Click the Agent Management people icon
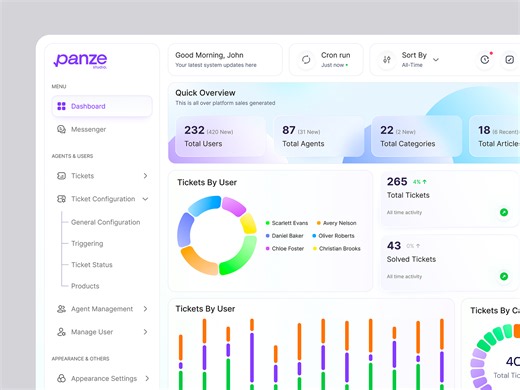Viewport: 520px width, 390px height. coord(61,309)
